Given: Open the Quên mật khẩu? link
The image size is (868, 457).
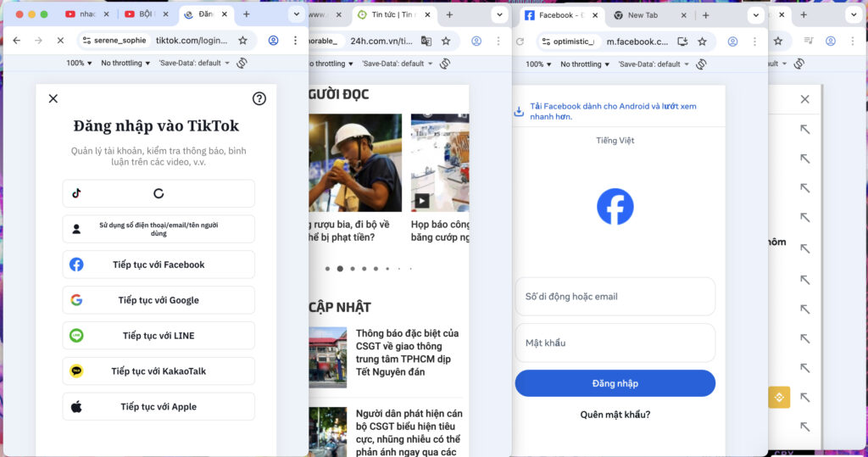Looking at the screenshot, I should [615, 415].
